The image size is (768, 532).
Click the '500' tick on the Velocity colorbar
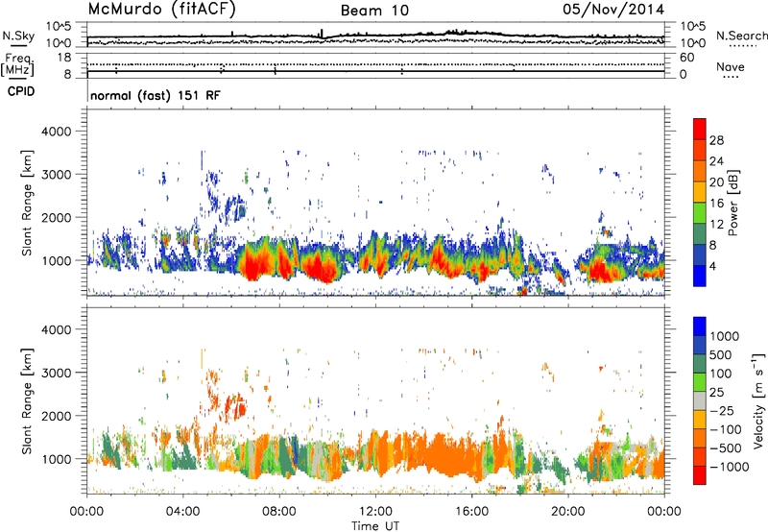click(721, 354)
